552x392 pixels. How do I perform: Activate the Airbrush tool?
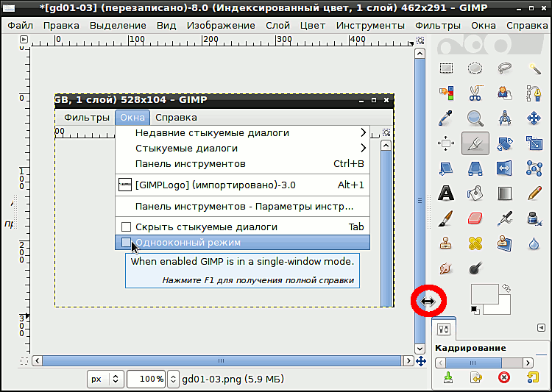click(504, 218)
